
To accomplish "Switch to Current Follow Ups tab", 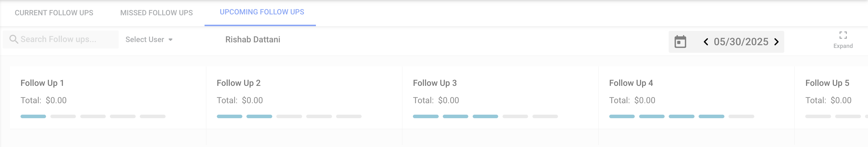I will click(54, 13).
